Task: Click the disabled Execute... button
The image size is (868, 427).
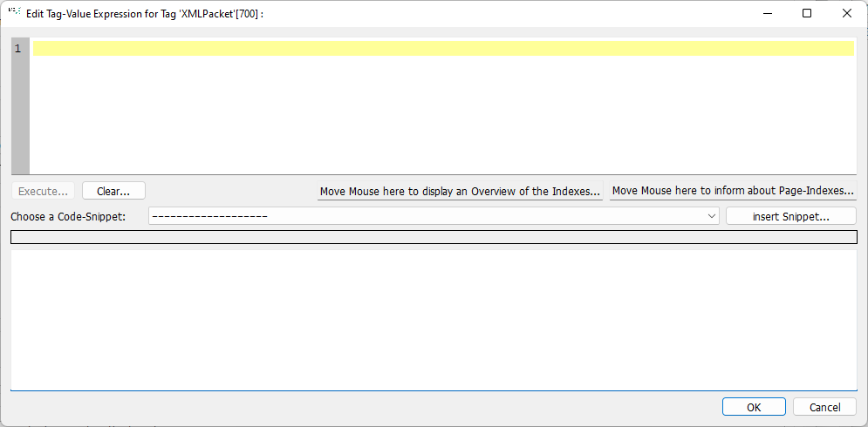Action: tap(43, 191)
